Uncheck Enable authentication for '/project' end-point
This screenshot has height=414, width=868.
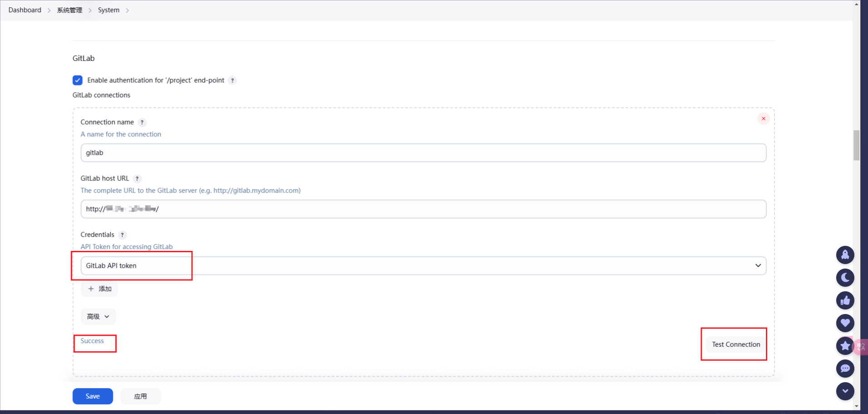coord(78,80)
